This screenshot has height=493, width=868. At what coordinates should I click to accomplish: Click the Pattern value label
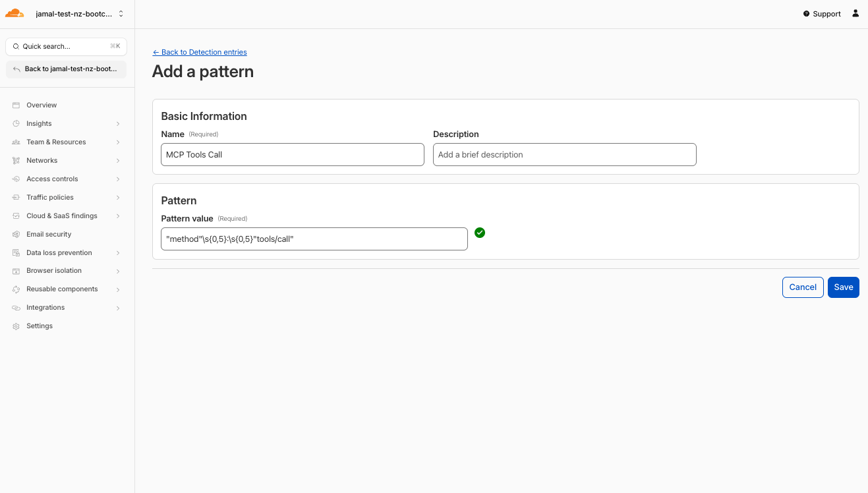187,218
